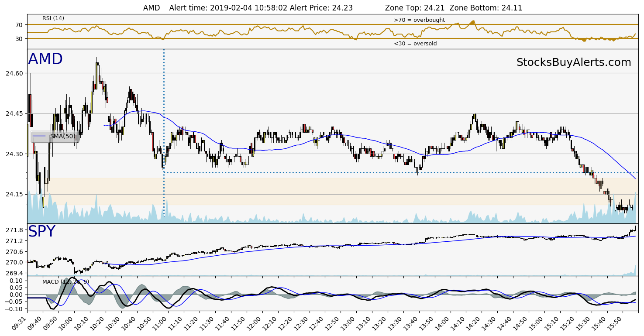Viewport: 644px width, 336px height.
Task: Click the 15:00 time axis label
Action: (x=536, y=323)
